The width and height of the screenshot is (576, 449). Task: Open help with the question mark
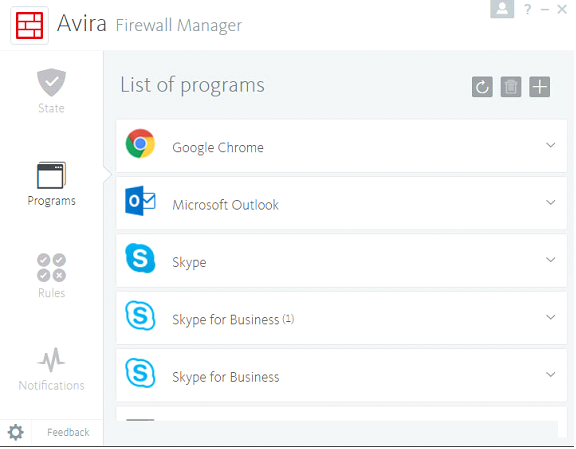point(528,9)
